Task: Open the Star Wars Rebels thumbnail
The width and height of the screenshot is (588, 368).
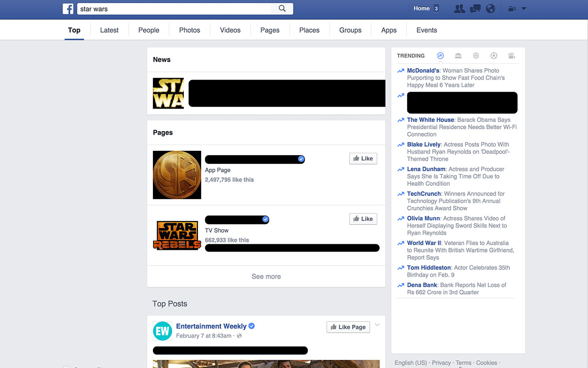Action: coord(177,236)
